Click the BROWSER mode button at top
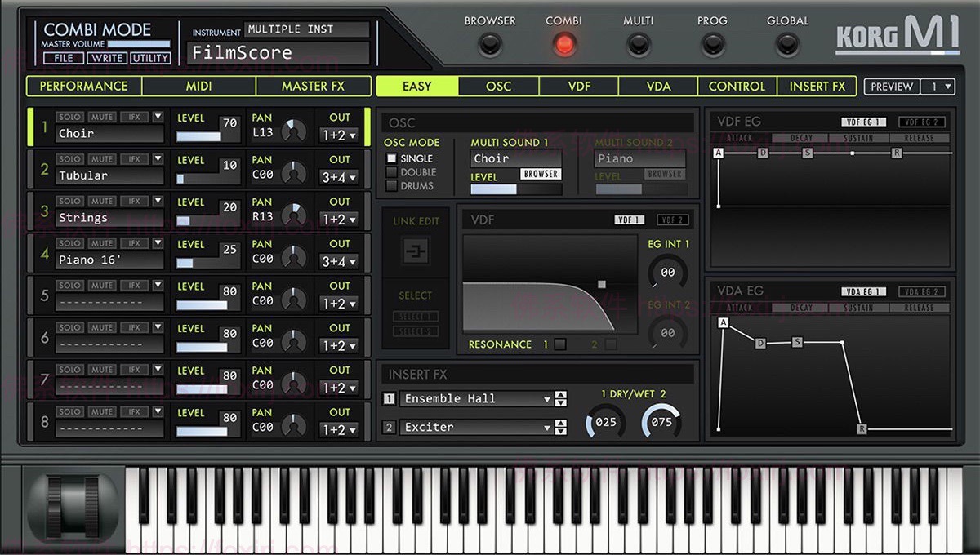 [489, 46]
